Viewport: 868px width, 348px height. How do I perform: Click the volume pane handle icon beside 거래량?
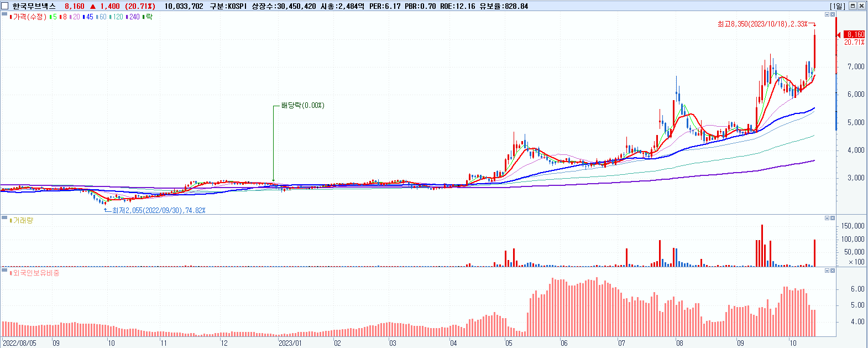pos(5,217)
